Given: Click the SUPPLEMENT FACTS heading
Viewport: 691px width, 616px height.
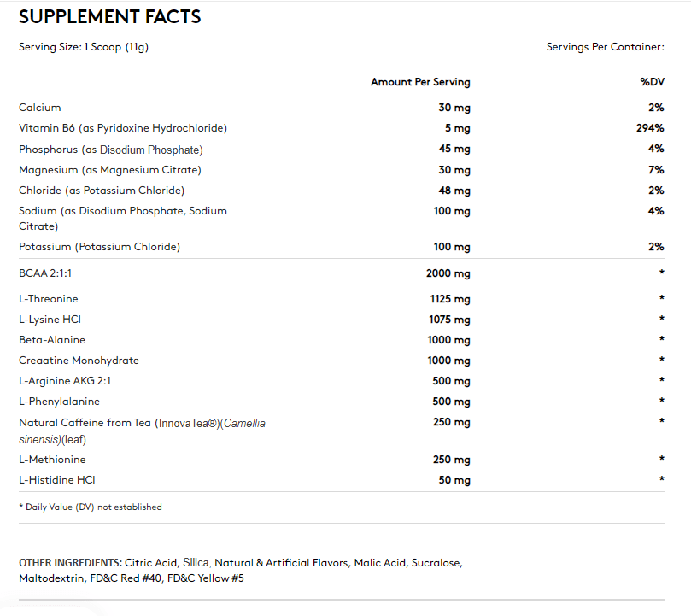Looking at the screenshot, I should pos(109,16).
